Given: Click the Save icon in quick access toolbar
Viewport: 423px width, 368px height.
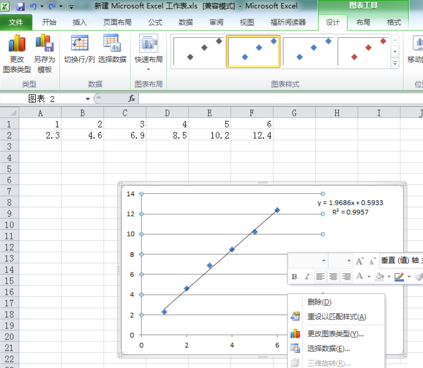Looking at the screenshot, I should coord(20,6).
